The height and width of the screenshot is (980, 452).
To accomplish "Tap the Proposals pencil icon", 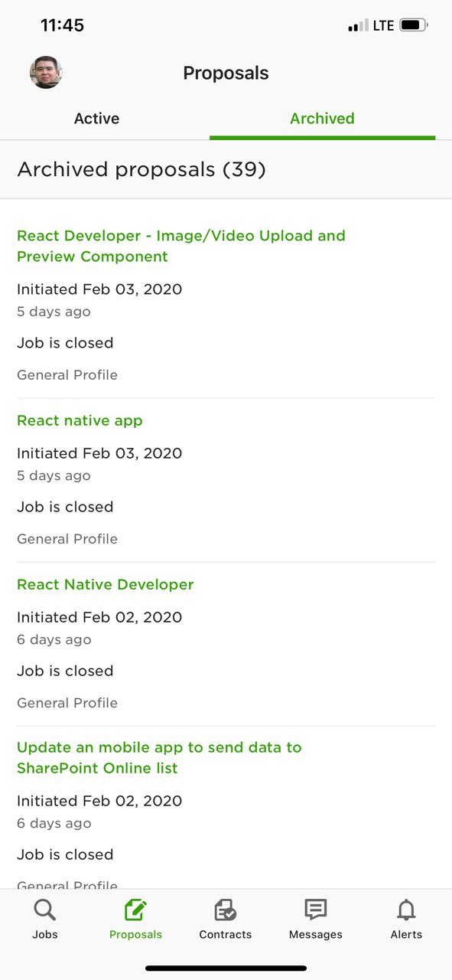I will [135, 910].
